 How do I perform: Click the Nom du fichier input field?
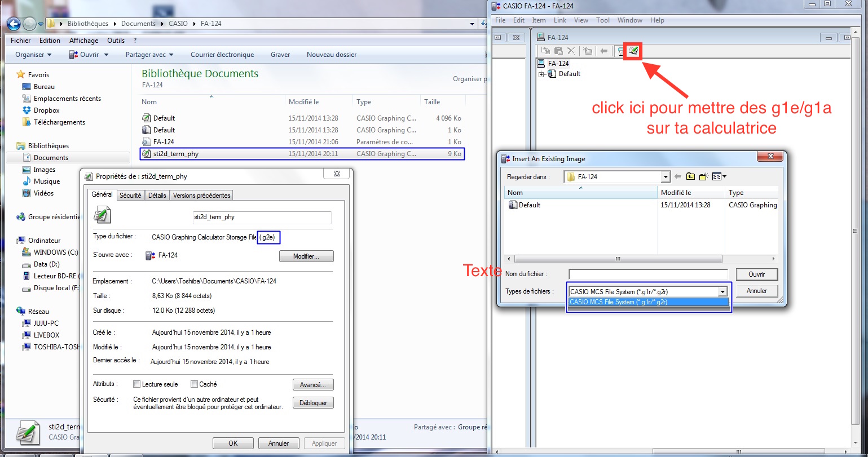(649, 274)
